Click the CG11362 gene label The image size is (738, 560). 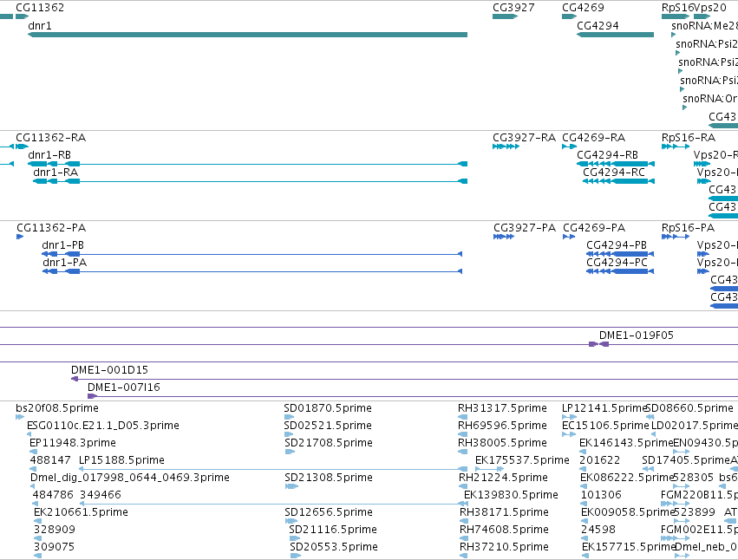pyautogui.click(x=40, y=8)
